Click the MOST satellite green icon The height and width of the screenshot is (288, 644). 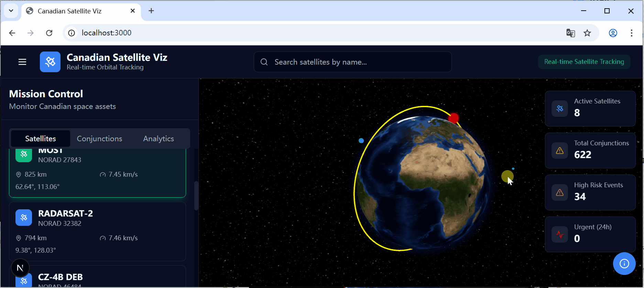click(24, 155)
